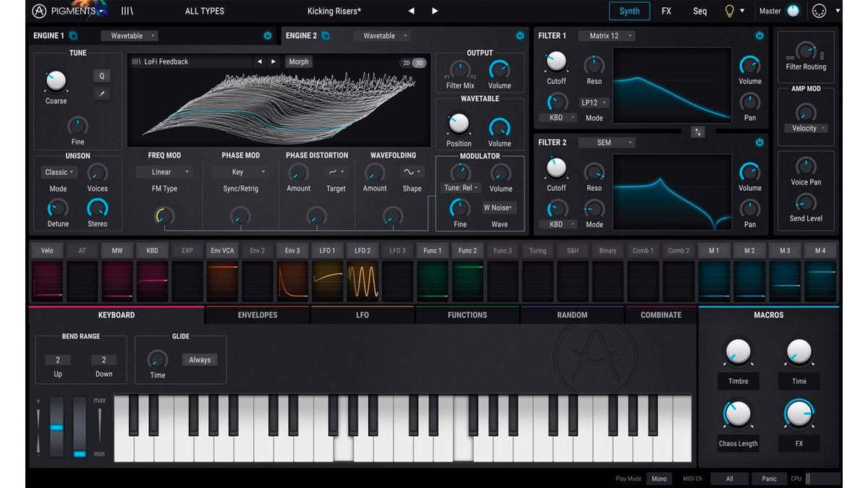Click the Filter 1 Cutoff knob
This screenshot has width=868, height=488.
tap(556, 61)
